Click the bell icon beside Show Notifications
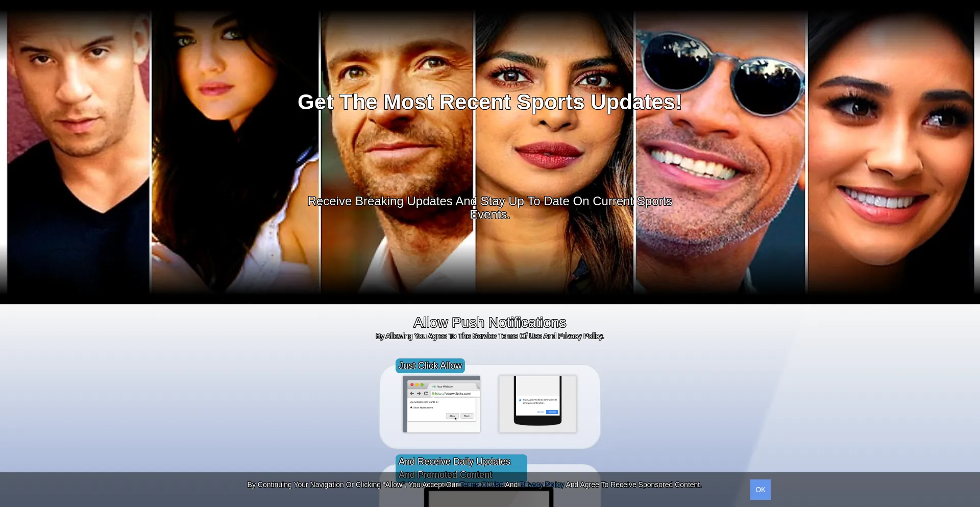The height and width of the screenshot is (507, 980). pos(411,407)
